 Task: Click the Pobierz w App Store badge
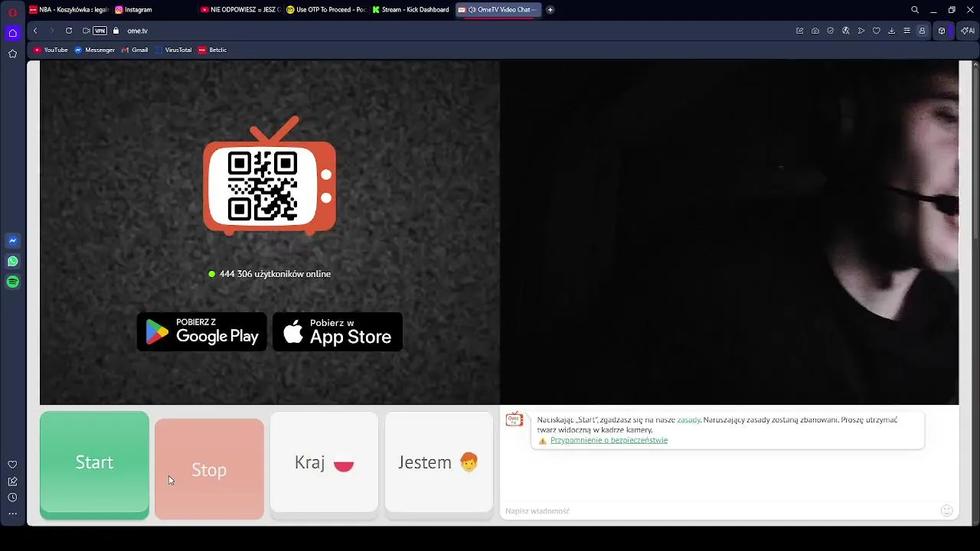point(338,331)
